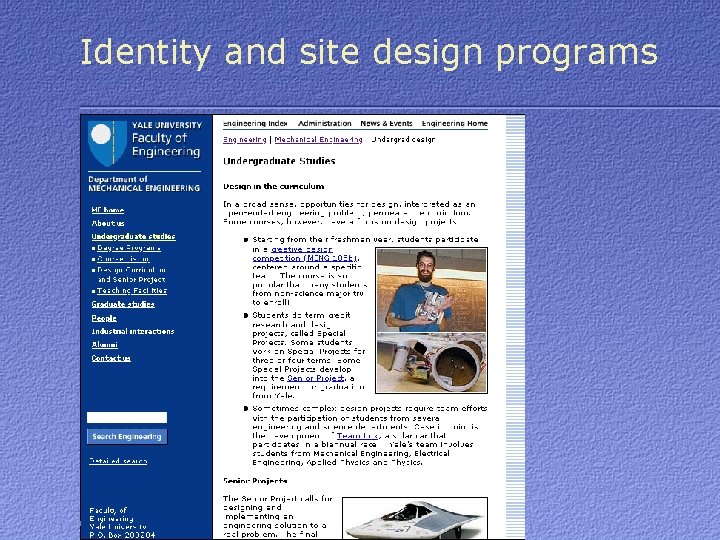Open the Contact us sidebar link
The width and height of the screenshot is (720, 540).
[111, 358]
